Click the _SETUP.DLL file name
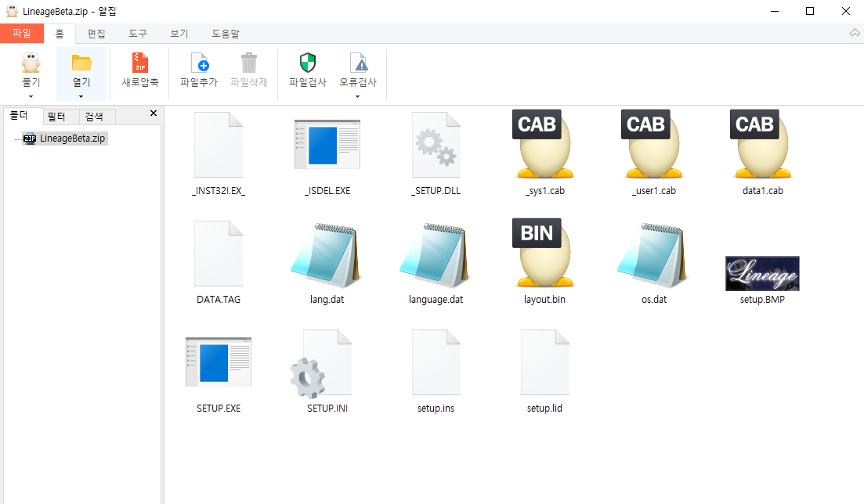Viewport: 864px width, 504px height. click(x=436, y=191)
